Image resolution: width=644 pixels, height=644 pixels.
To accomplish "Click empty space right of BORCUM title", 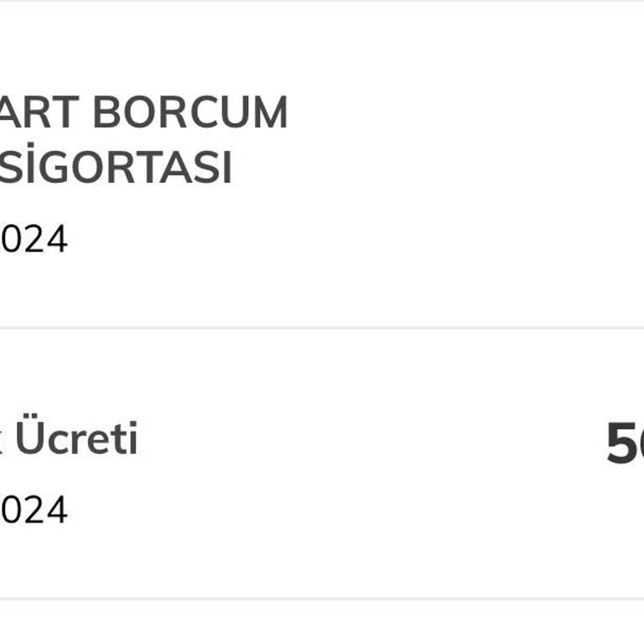I will 461,113.
